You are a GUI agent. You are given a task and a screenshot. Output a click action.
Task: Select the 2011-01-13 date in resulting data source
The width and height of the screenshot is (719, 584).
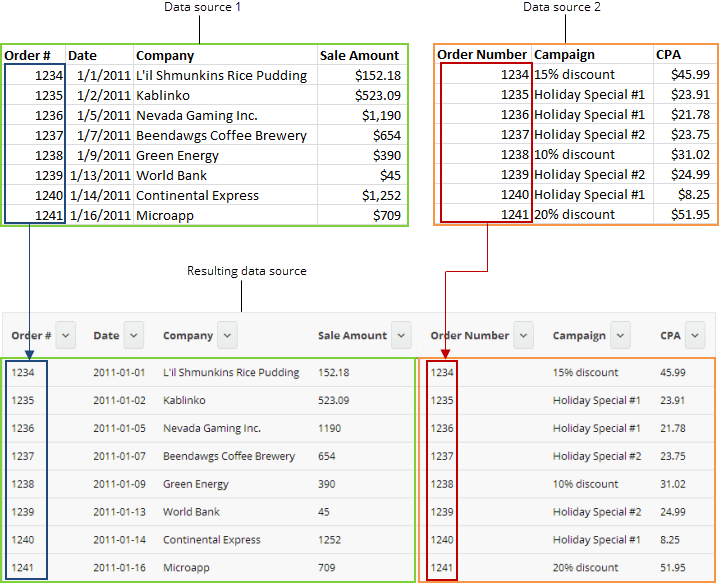point(119,512)
